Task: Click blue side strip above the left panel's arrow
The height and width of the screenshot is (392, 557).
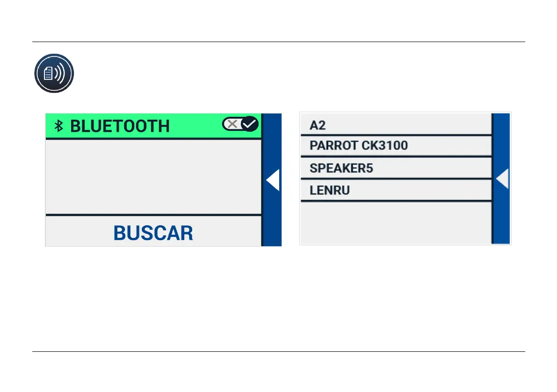Action: coord(272,140)
